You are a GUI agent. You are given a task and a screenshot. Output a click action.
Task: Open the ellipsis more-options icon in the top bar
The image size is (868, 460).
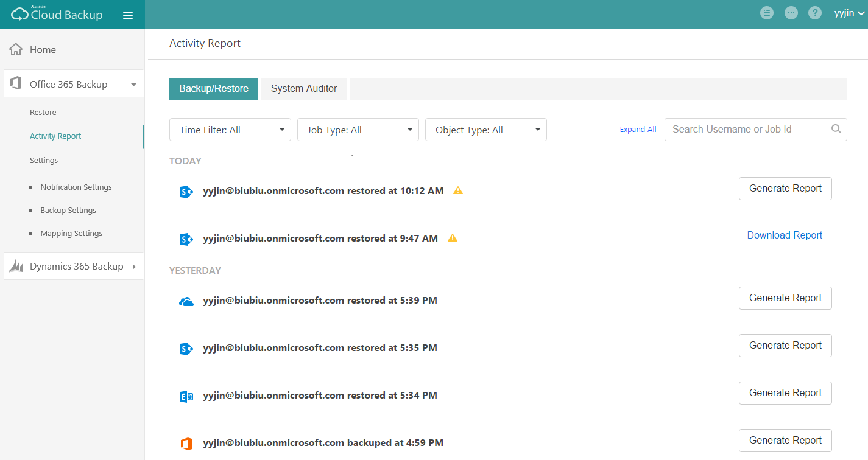coord(791,12)
